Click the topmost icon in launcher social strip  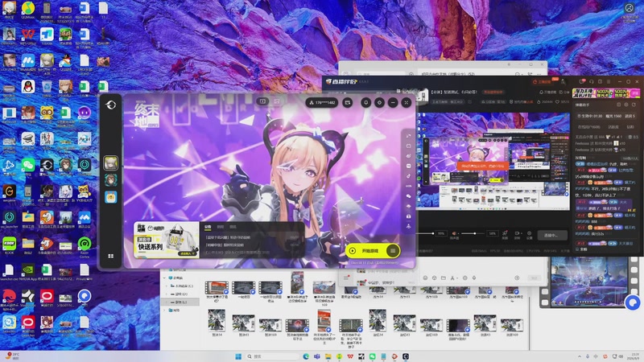(409, 136)
